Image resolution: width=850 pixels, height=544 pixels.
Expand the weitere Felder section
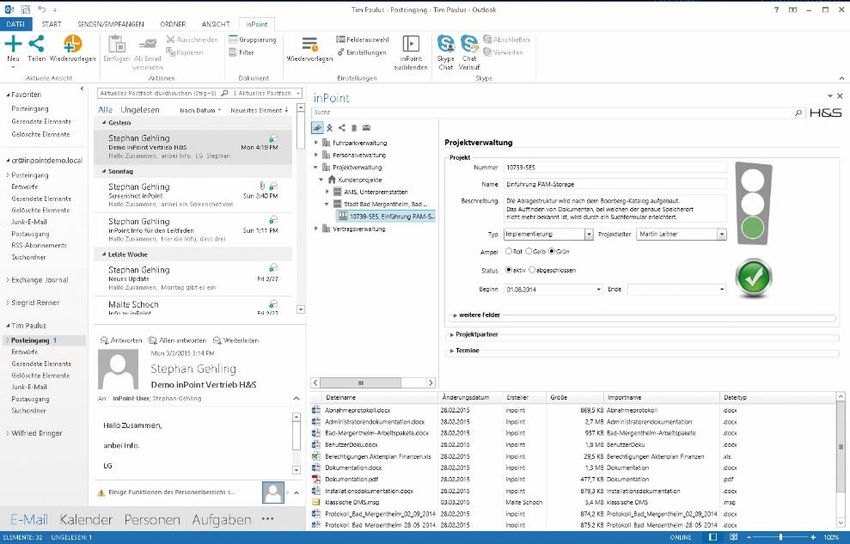(x=455, y=315)
